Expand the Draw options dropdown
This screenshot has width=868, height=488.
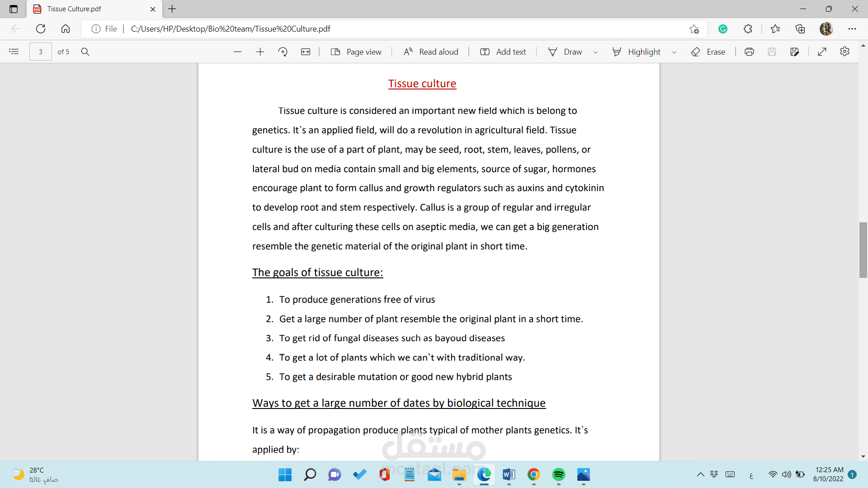(595, 52)
